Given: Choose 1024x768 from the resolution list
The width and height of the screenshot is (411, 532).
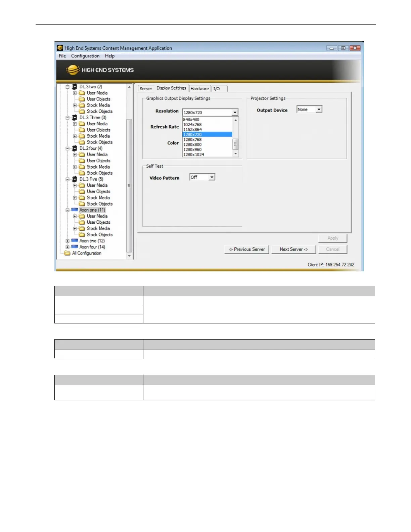Looking at the screenshot, I should coord(207,125).
